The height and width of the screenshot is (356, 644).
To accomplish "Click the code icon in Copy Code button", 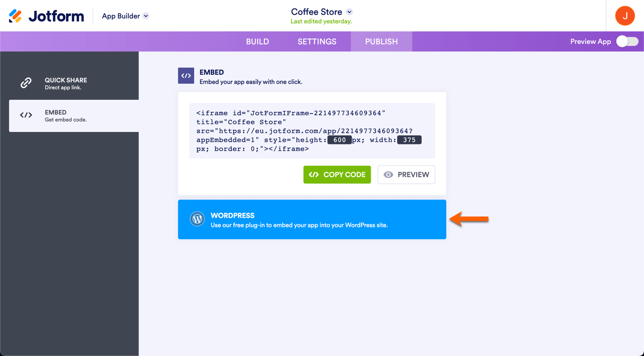I will 314,175.
